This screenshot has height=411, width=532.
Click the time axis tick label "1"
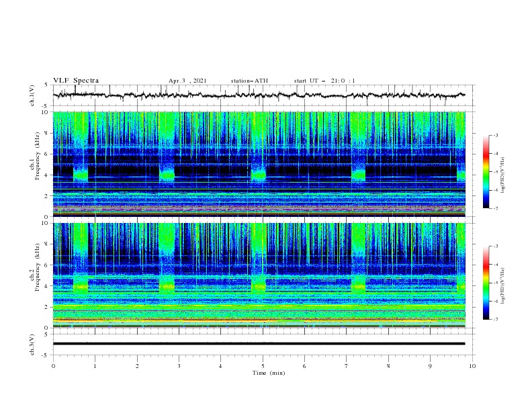[x=95, y=366]
